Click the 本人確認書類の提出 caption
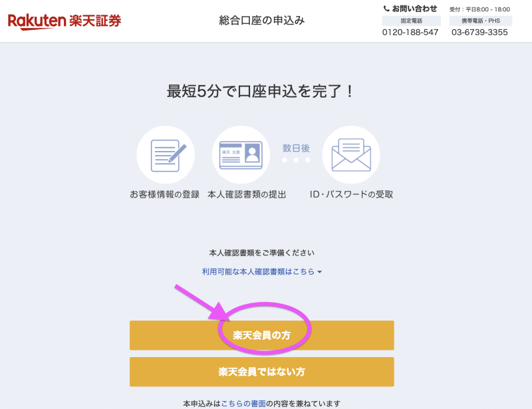 coord(247,194)
